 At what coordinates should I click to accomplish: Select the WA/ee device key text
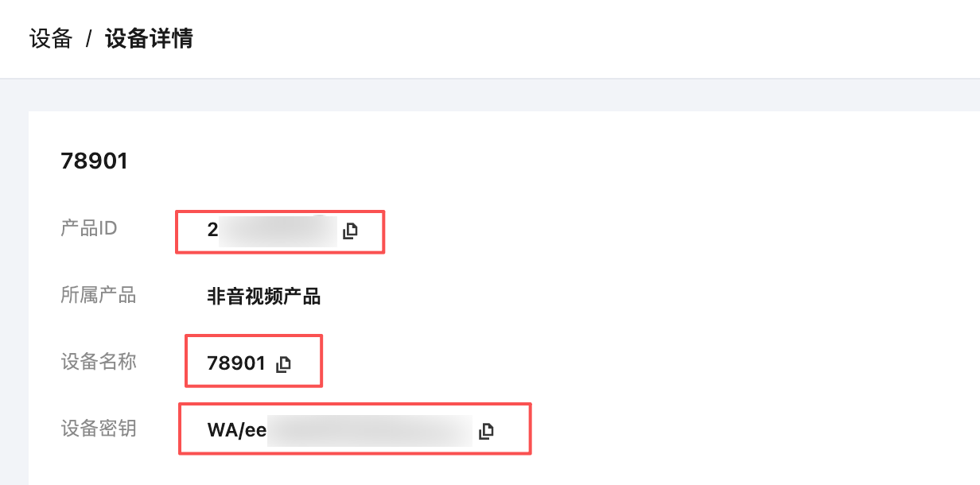[x=236, y=431]
